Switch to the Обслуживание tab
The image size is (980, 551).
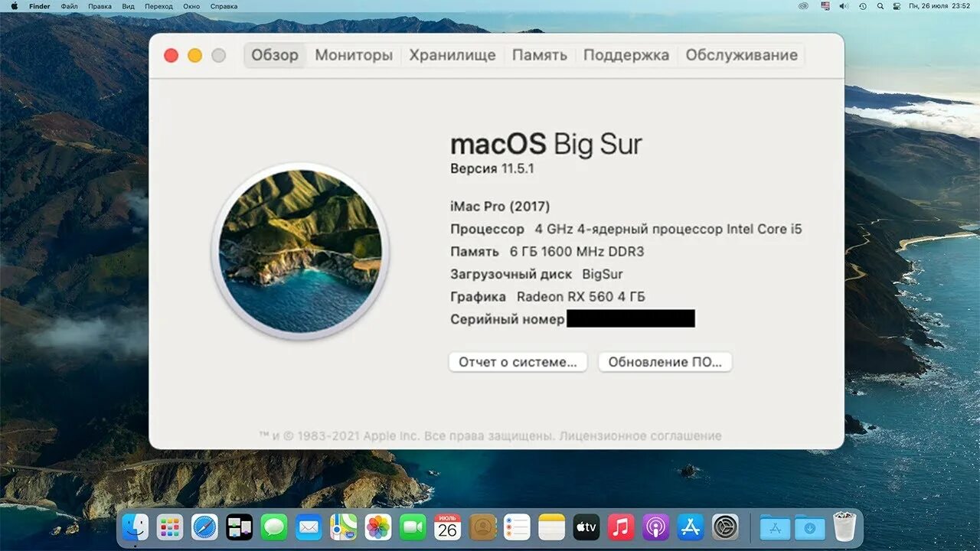(742, 55)
